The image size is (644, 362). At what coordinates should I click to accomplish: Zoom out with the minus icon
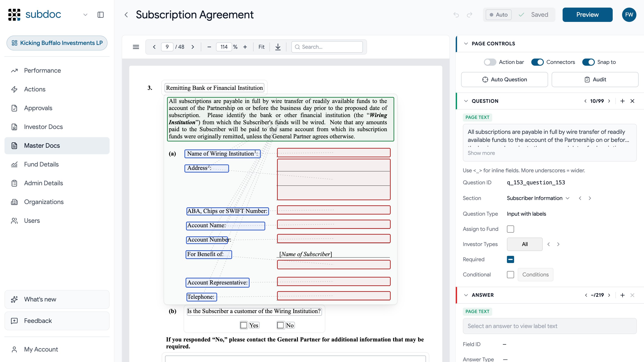[209, 47]
